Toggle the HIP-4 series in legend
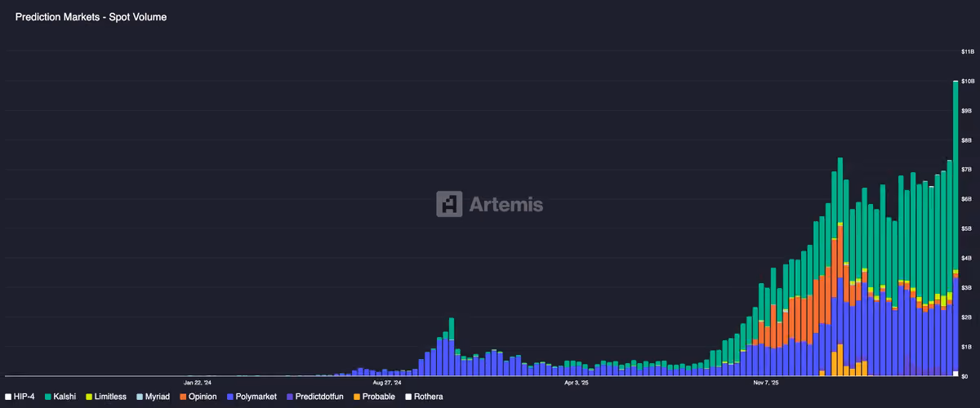The image size is (980, 408). point(20,397)
